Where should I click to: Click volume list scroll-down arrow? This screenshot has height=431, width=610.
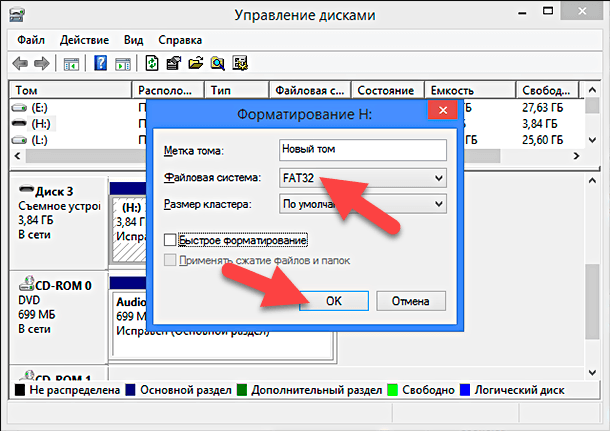592,140
